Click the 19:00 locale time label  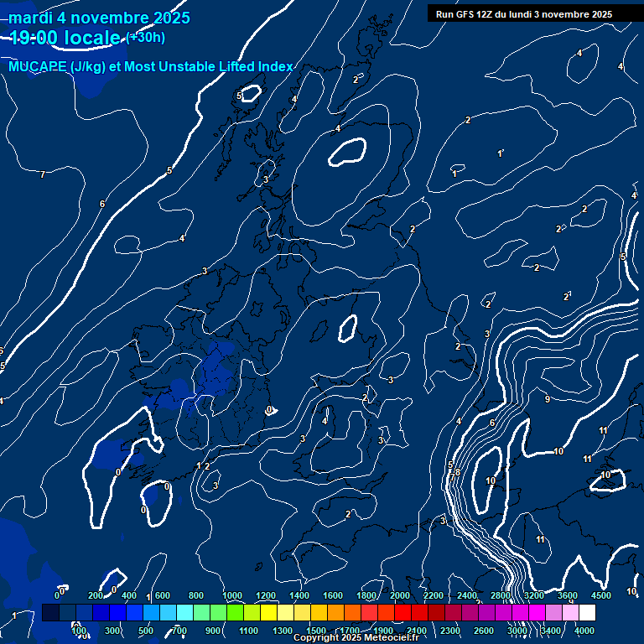[x=65, y=38]
